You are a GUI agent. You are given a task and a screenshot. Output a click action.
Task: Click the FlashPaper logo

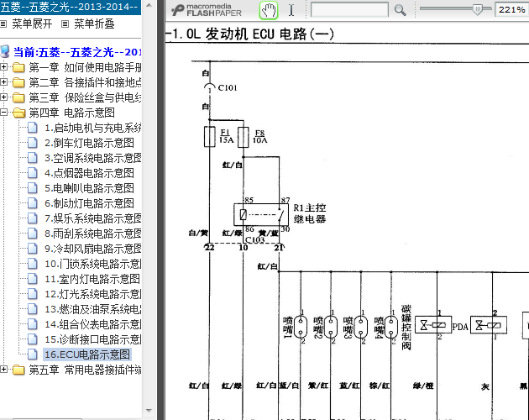tap(207, 10)
